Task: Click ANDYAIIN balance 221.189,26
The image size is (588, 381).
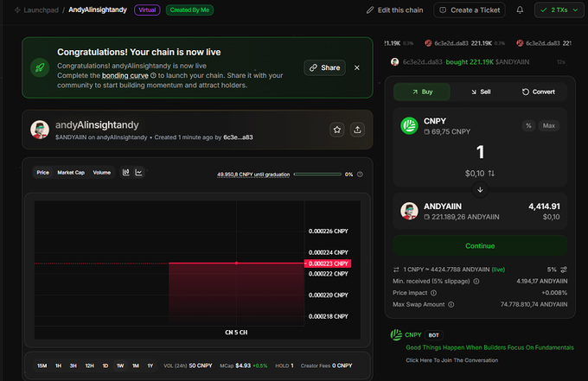Action: [x=462, y=218]
